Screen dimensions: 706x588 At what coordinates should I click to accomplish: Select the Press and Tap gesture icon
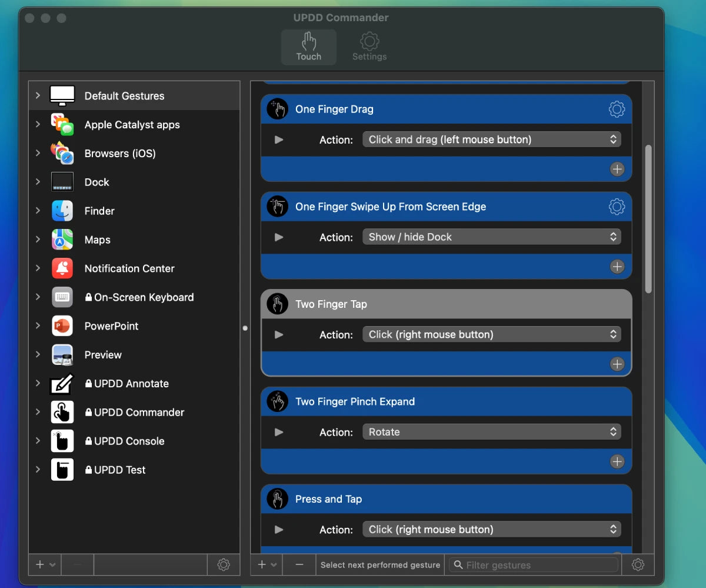pos(278,499)
